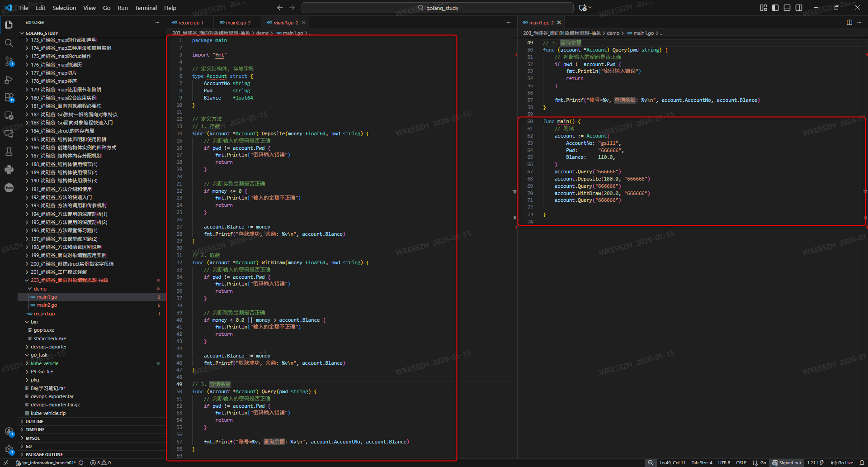Change encoding via UTF-8 status item
The height and width of the screenshot is (467, 868).
(x=724, y=462)
